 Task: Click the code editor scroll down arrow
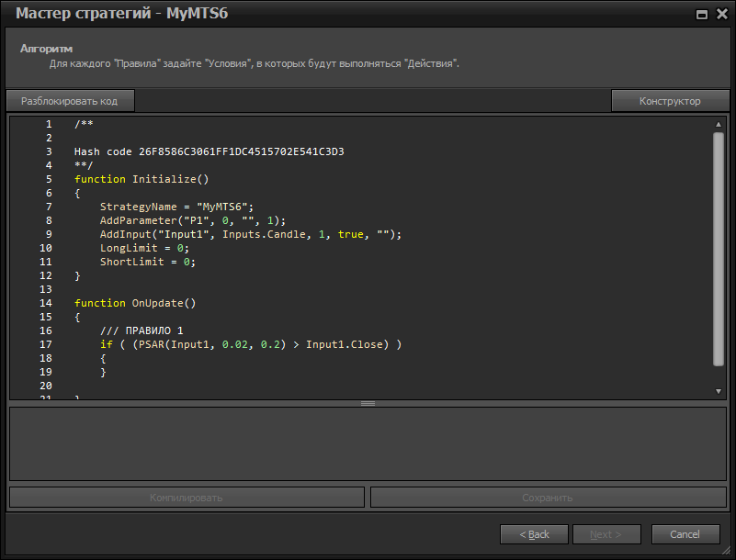pyautogui.click(x=719, y=391)
